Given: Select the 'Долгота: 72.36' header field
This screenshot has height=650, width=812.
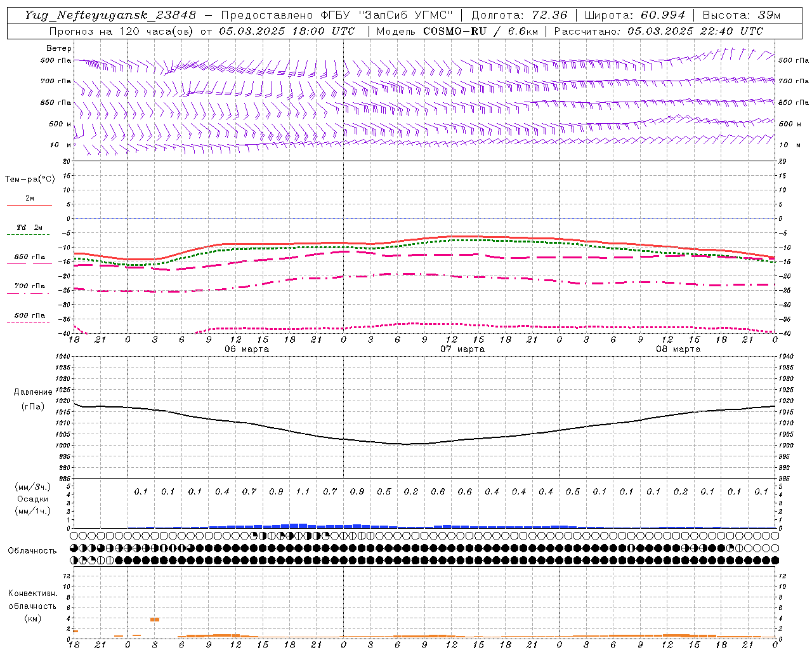Looking at the screenshot, I should 519,15.
